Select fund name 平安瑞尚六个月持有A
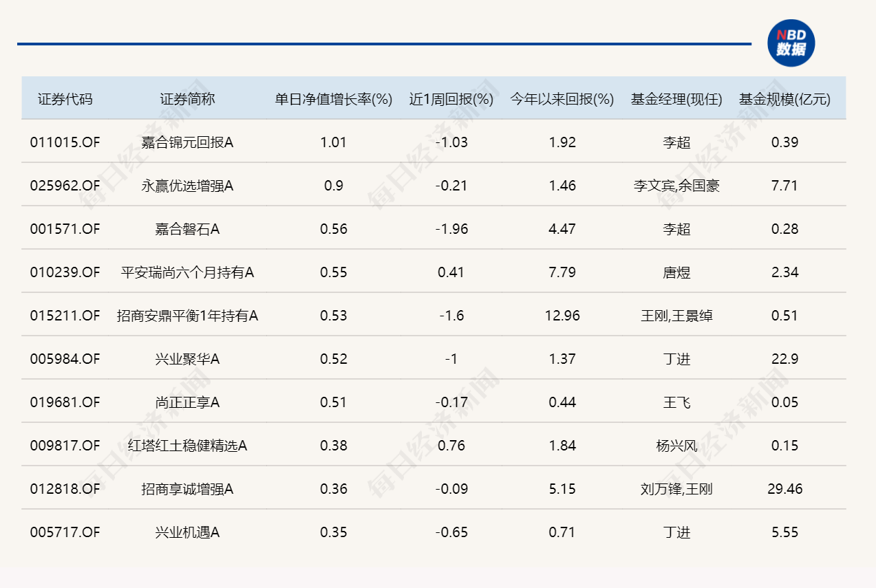This screenshot has height=588, width=876. pyautogui.click(x=187, y=272)
